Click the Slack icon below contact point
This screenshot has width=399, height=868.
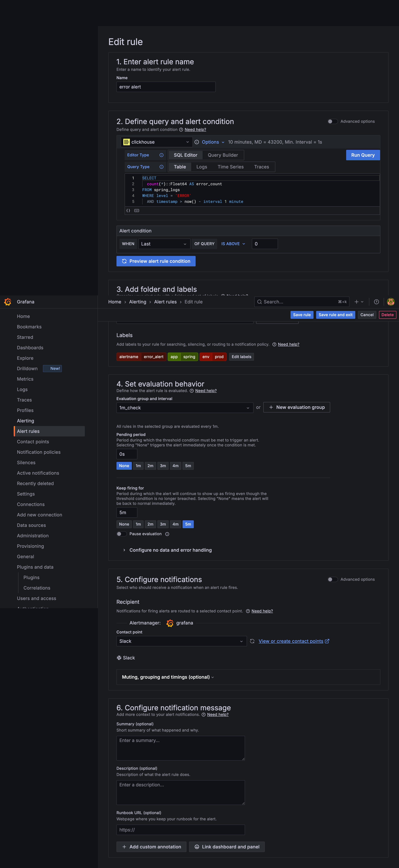click(x=119, y=657)
